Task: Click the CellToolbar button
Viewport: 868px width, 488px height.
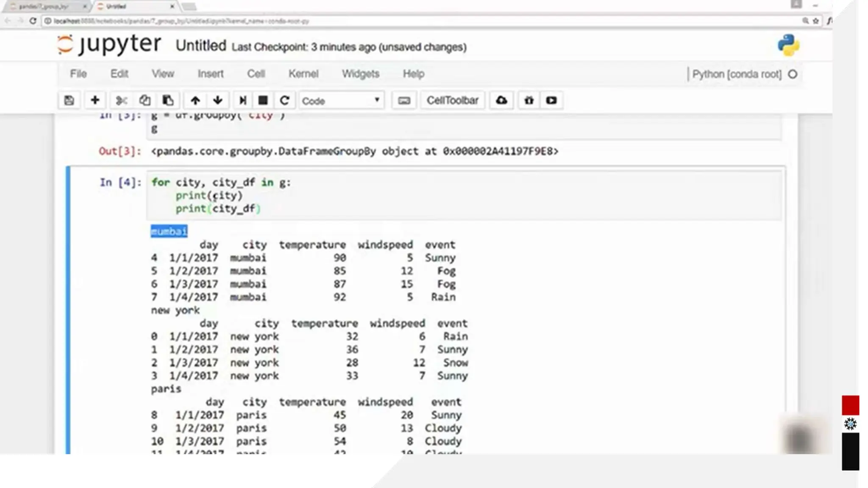Action: [452, 100]
